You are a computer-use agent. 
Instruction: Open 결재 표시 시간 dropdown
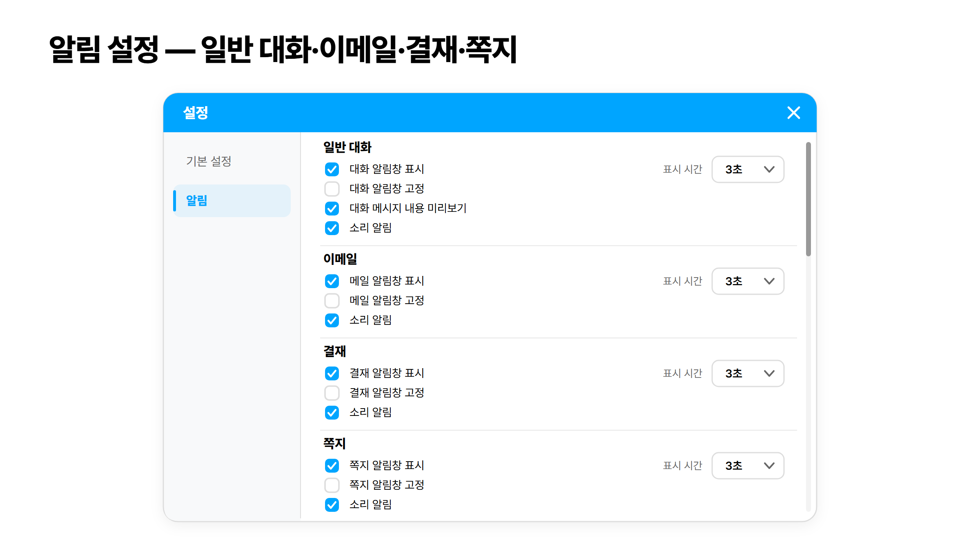[748, 373]
